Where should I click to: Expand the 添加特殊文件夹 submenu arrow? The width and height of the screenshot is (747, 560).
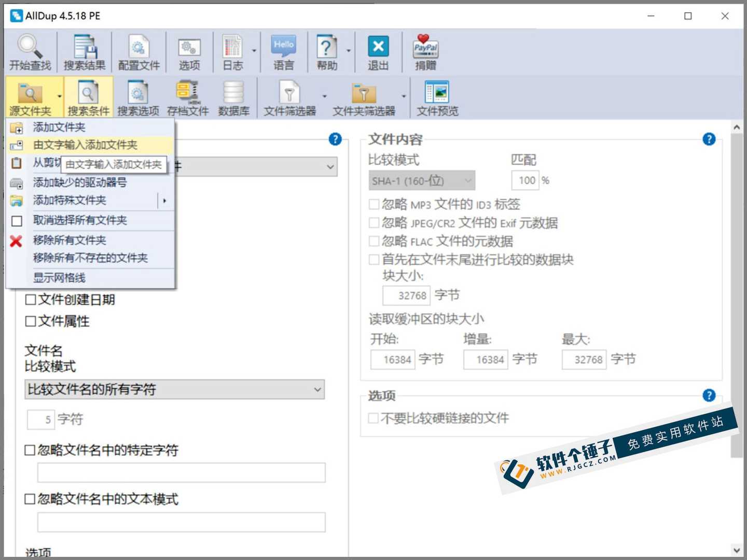click(164, 201)
